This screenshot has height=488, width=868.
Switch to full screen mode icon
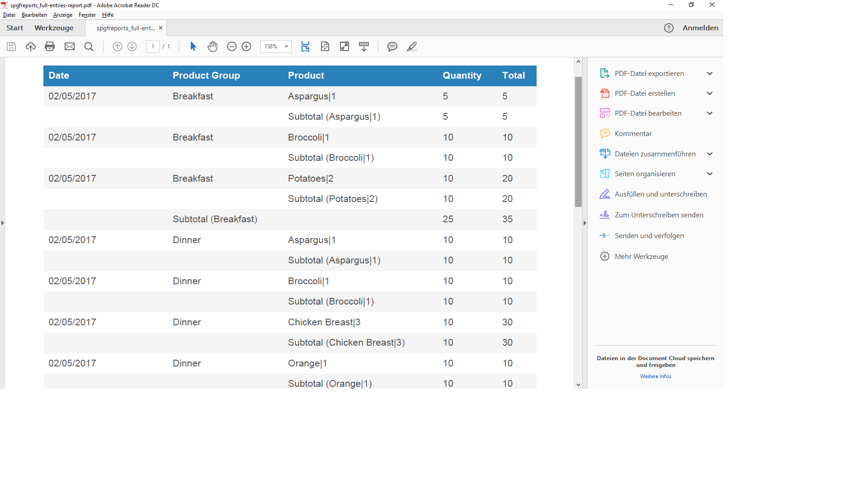coord(344,47)
